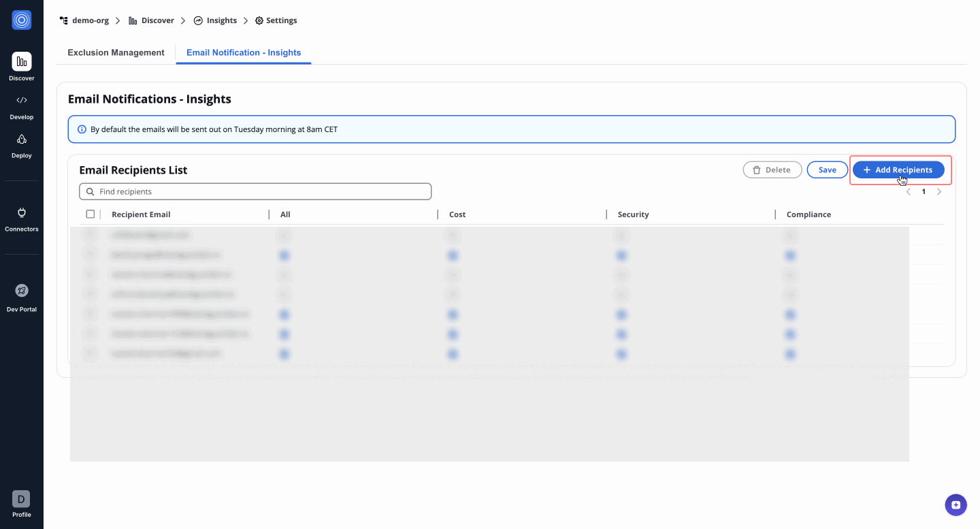Enable the Security toggle for the fifth recipient
Viewport: 980px width, 529px height.
[621, 315]
